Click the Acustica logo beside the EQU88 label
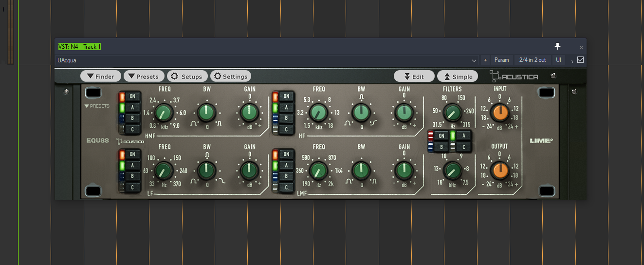Image resolution: width=644 pixels, height=265 pixels. [130, 141]
